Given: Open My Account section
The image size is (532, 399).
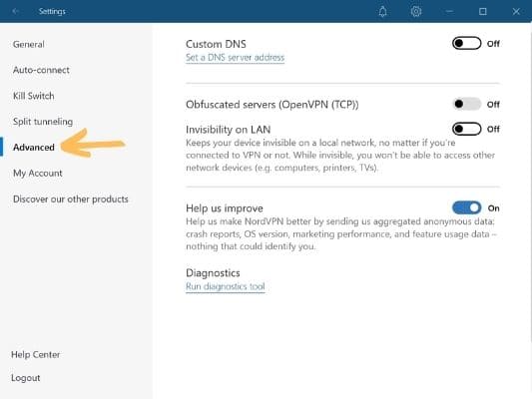Looking at the screenshot, I should 37,174.
